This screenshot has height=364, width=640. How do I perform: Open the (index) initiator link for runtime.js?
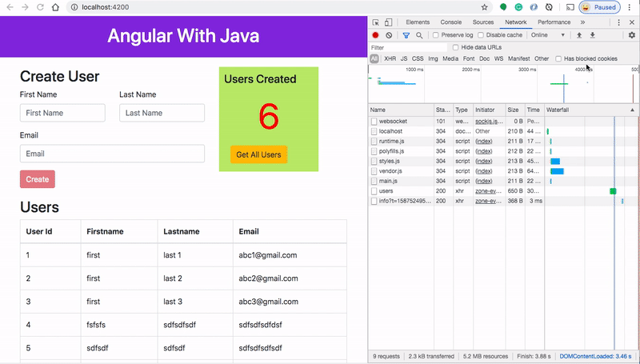pyautogui.click(x=484, y=141)
